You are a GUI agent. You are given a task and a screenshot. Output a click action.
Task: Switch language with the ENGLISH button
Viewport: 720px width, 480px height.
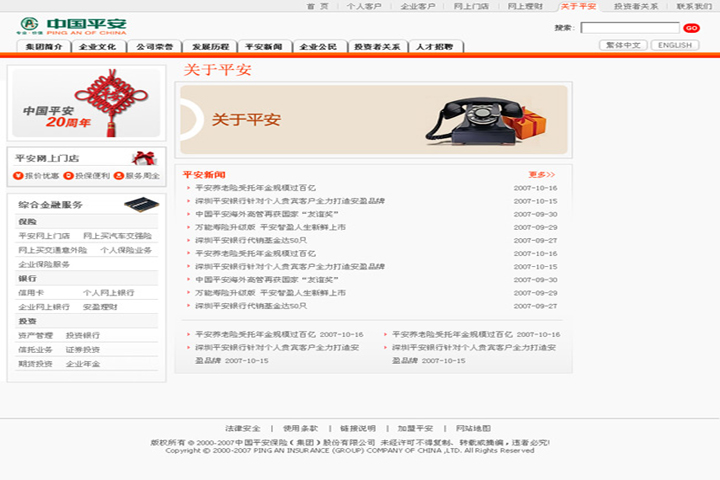[675, 45]
